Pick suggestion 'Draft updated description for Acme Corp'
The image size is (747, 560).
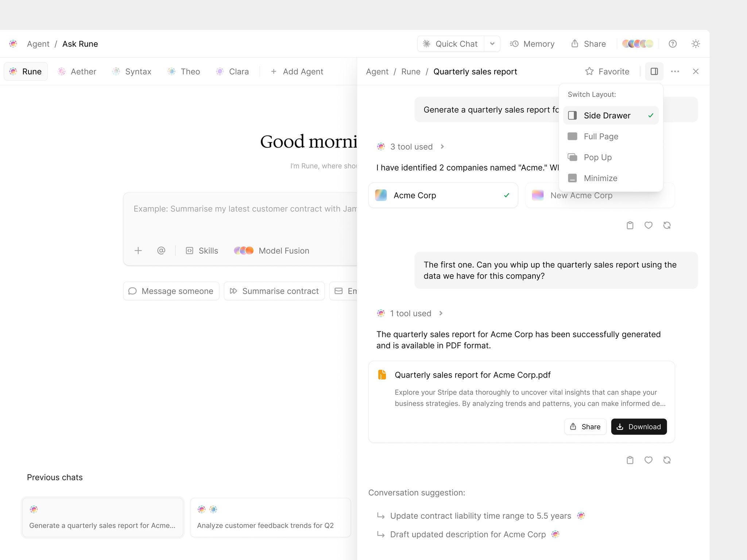(x=468, y=534)
